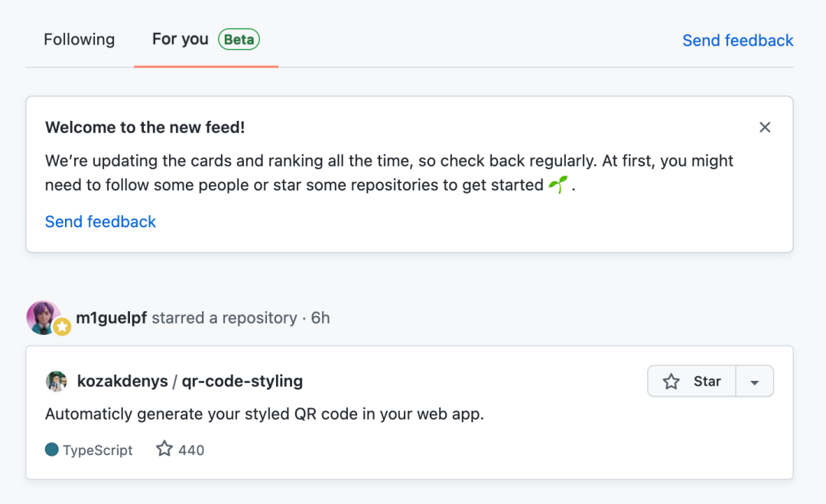The width and height of the screenshot is (826, 504).
Task: Switch to the Following tab
Action: click(x=79, y=40)
